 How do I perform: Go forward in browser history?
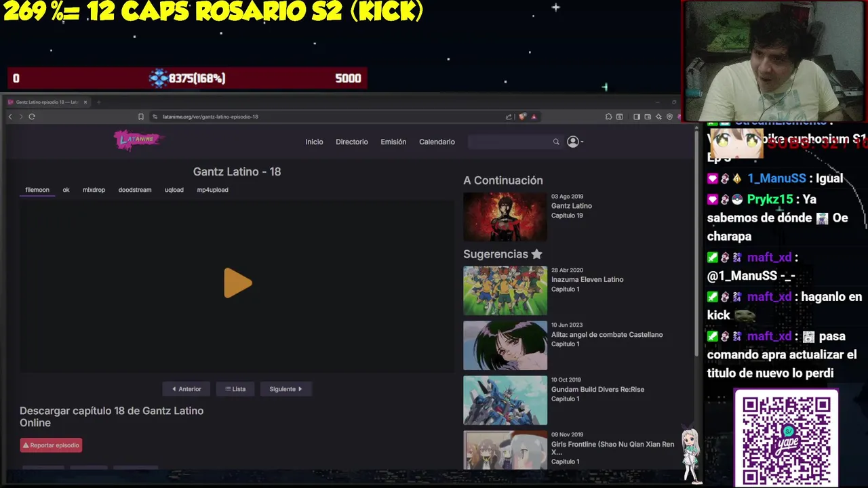tap(21, 117)
